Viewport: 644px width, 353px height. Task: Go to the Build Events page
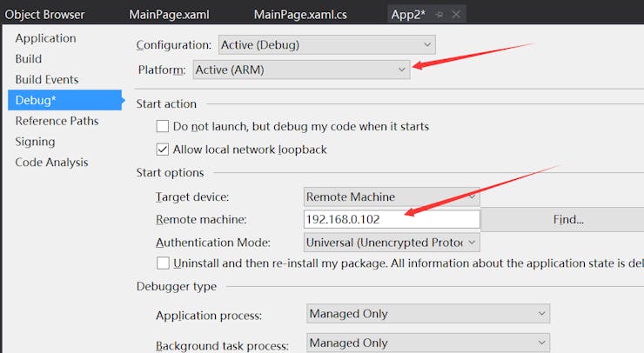(47, 79)
